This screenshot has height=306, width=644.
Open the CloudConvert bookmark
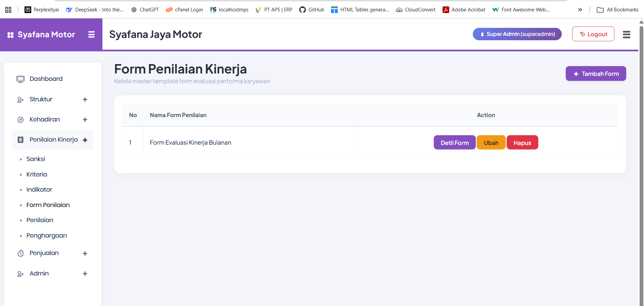(x=416, y=10)
